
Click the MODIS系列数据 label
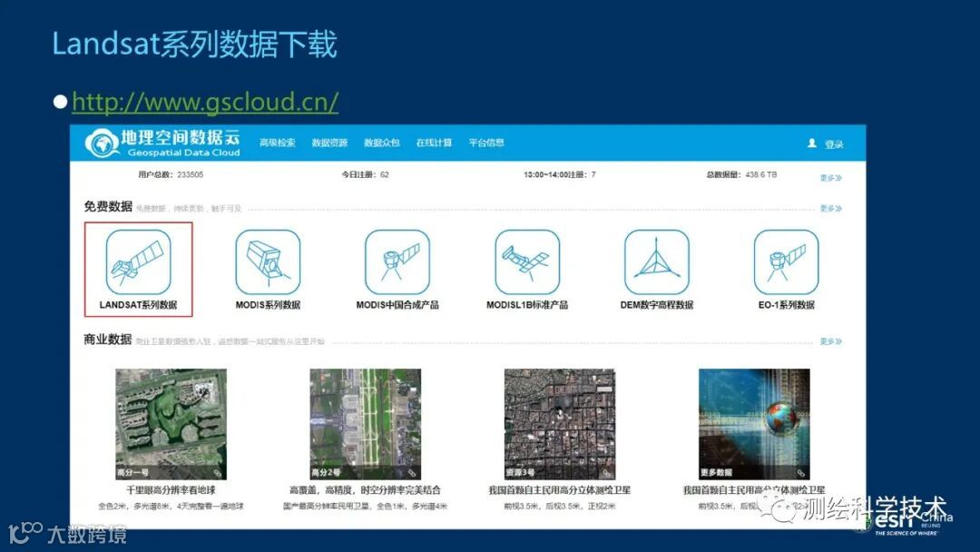268,305
